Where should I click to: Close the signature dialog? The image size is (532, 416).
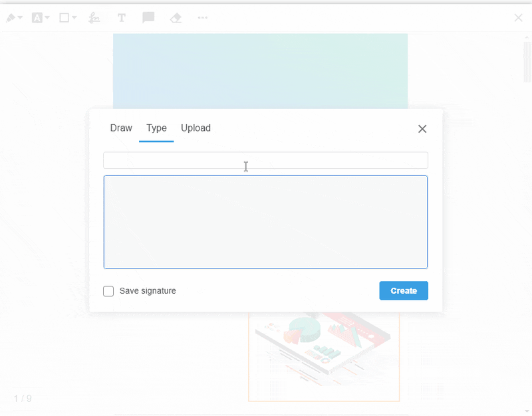422,129
